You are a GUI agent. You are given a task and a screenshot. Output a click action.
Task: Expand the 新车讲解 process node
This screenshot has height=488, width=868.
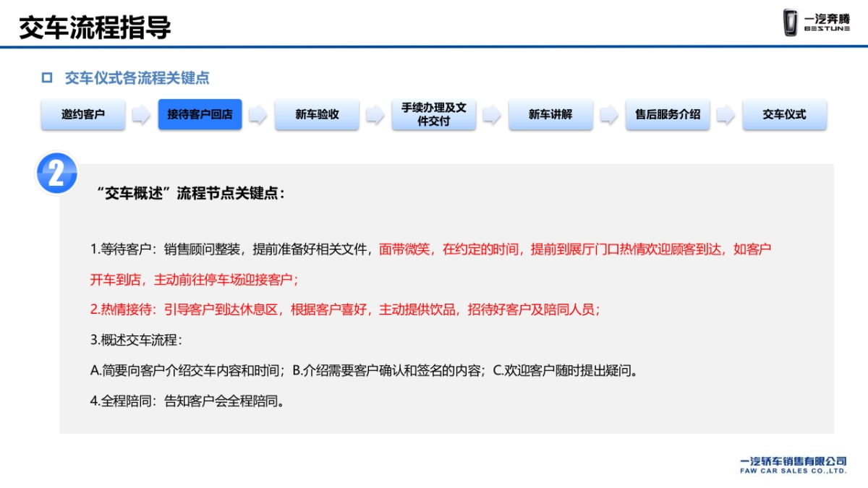pyautogui.click(x=550, y=115)
